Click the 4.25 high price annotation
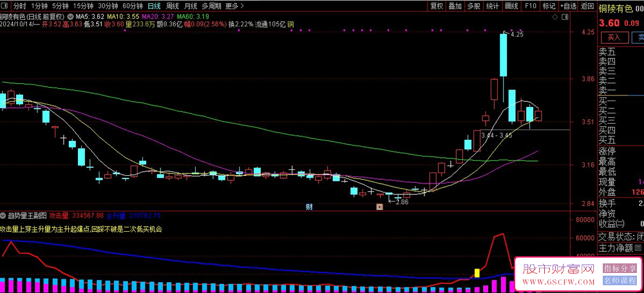The image size is (644, 293). click(x=516, y=35)
